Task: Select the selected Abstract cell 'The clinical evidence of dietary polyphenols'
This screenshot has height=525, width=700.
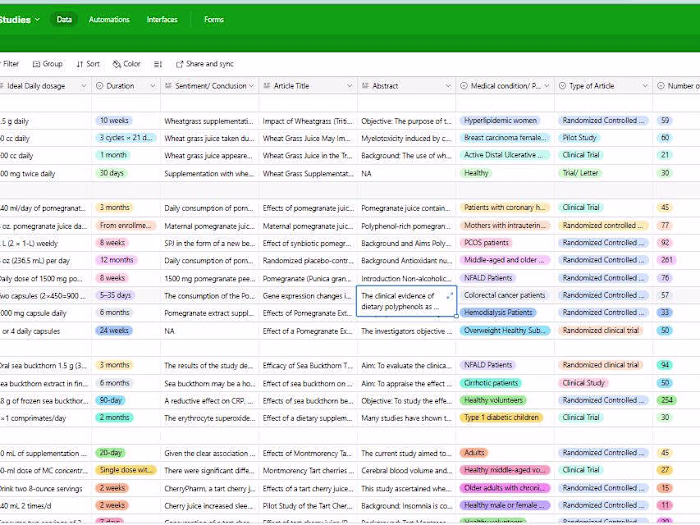Action: [406, 301]
